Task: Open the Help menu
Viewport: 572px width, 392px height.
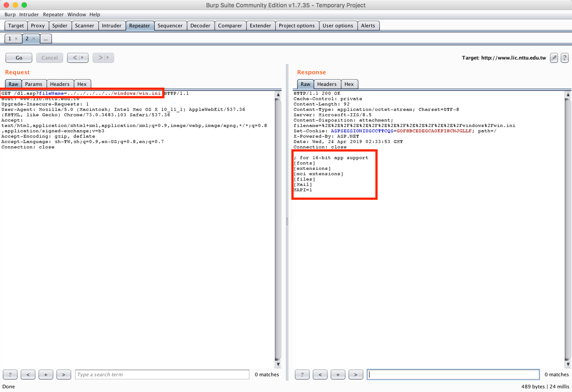Action: click(95, 14)
